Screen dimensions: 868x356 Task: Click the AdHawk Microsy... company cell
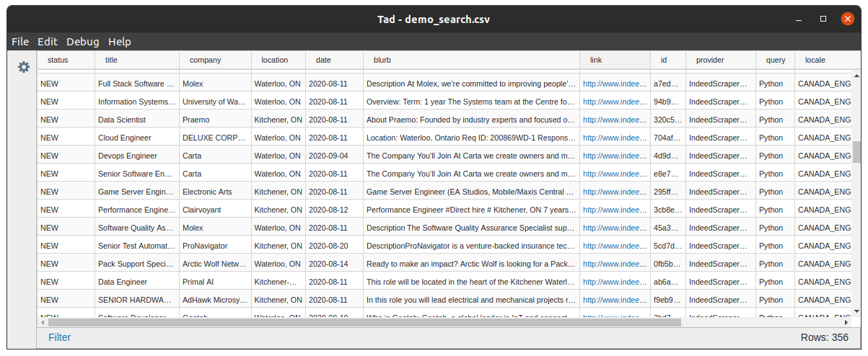[x=215, y=300]
